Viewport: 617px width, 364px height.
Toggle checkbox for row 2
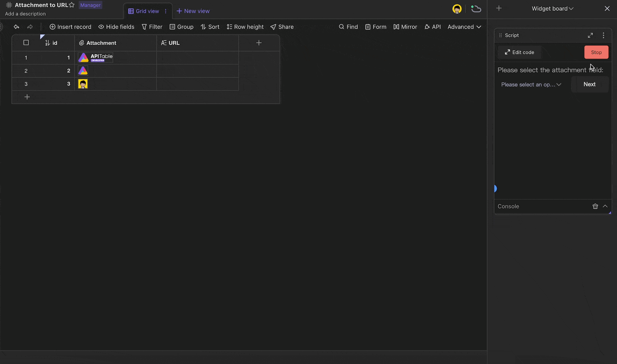coord(26,71)
